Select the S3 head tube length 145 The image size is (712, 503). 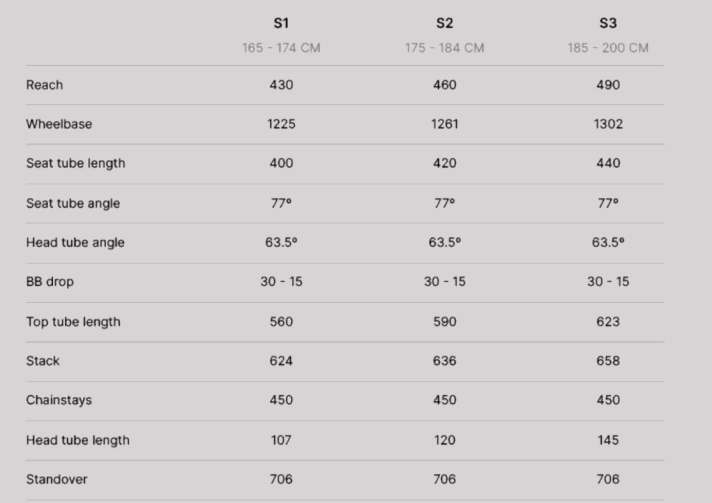(x=607, y=440)
